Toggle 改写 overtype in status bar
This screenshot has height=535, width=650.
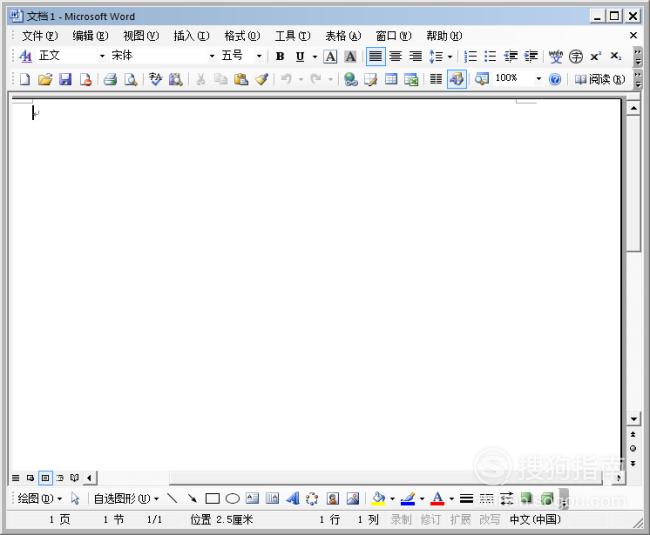point(490,519)
